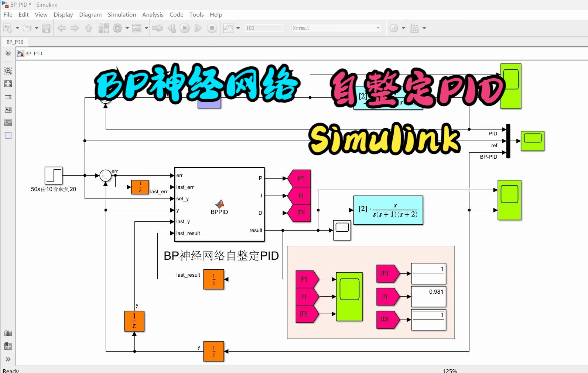
Task: Click the Model Advisor checkmark icon
Action: pos(394,28)
